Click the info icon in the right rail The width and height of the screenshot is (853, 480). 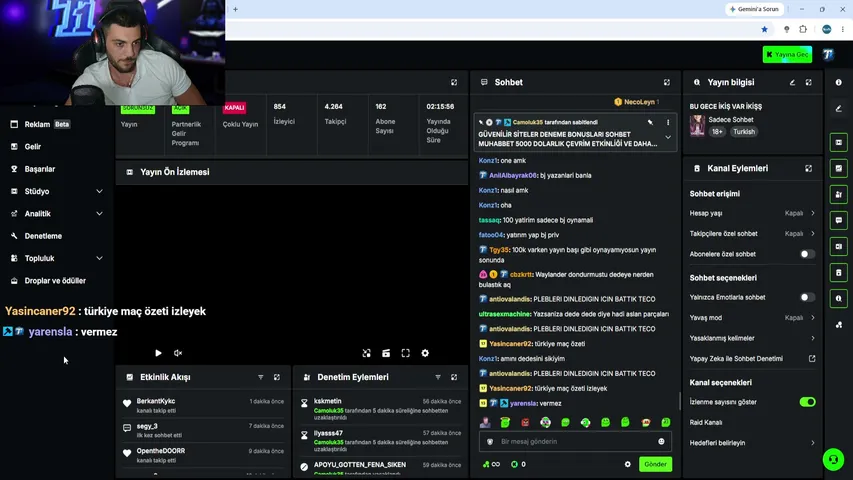point(838,82)
